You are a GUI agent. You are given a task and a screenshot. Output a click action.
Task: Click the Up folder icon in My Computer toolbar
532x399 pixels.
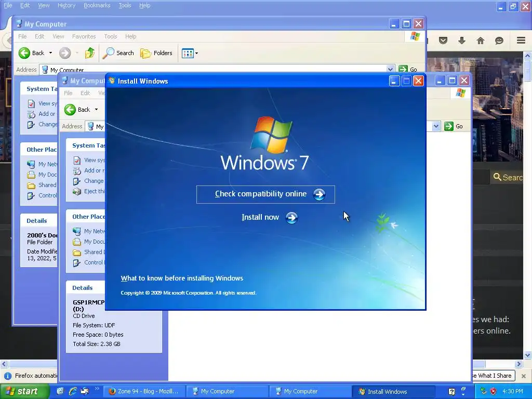click(89, 53)
